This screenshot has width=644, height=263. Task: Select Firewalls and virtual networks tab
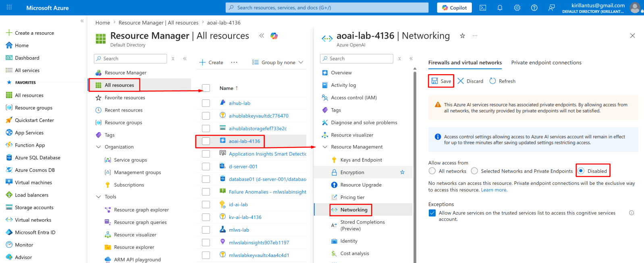(465, 63)
